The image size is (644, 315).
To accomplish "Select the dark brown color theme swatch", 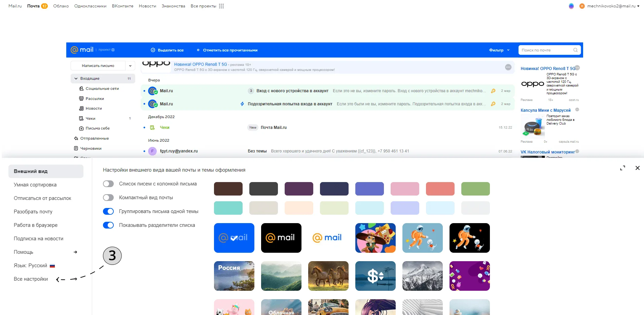I will point(228,189).
